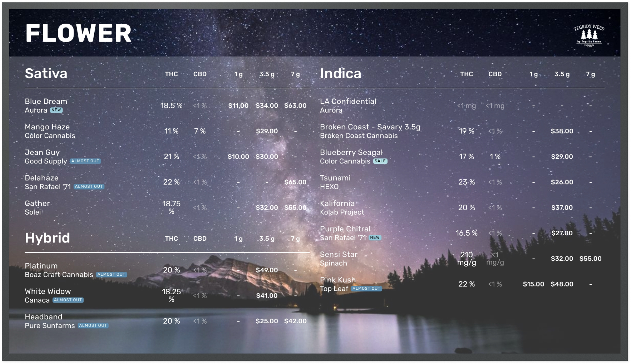Click the Spinach brand name

click(x=333, y=263)
